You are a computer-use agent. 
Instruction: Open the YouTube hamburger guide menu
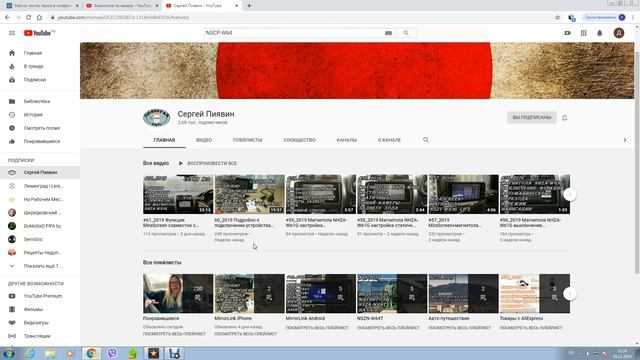12,33
